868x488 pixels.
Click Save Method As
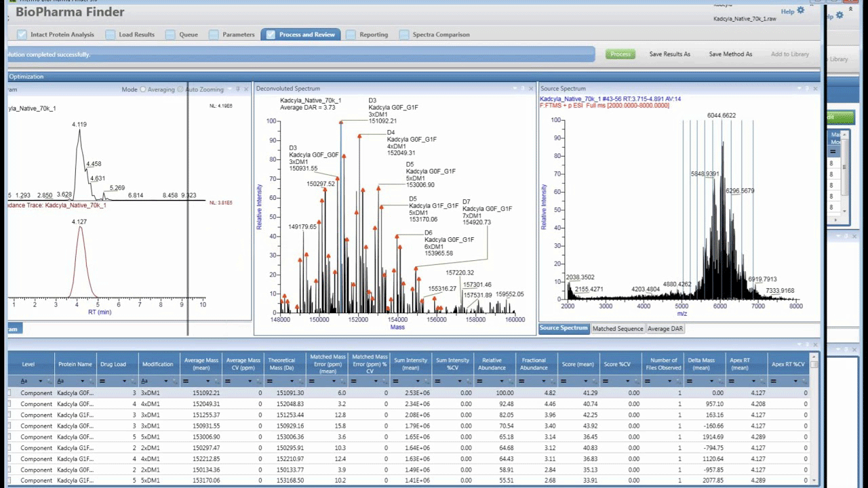[x=730, y=54]
